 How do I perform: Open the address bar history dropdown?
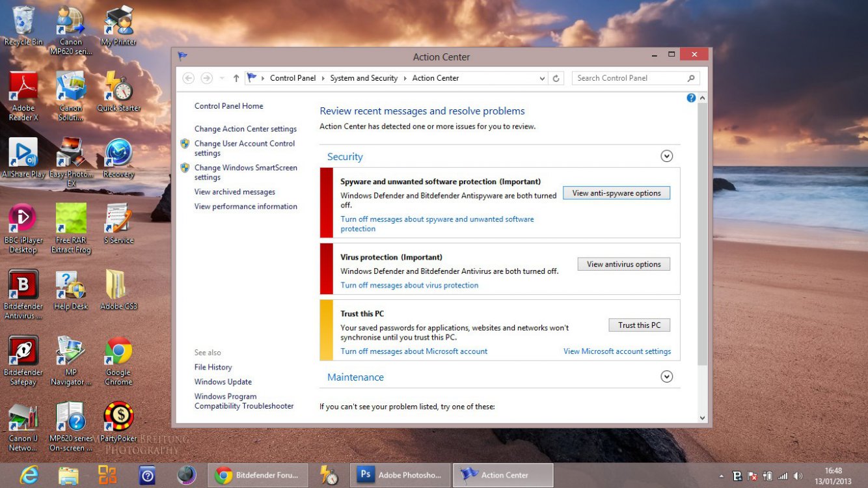[543, 78]
